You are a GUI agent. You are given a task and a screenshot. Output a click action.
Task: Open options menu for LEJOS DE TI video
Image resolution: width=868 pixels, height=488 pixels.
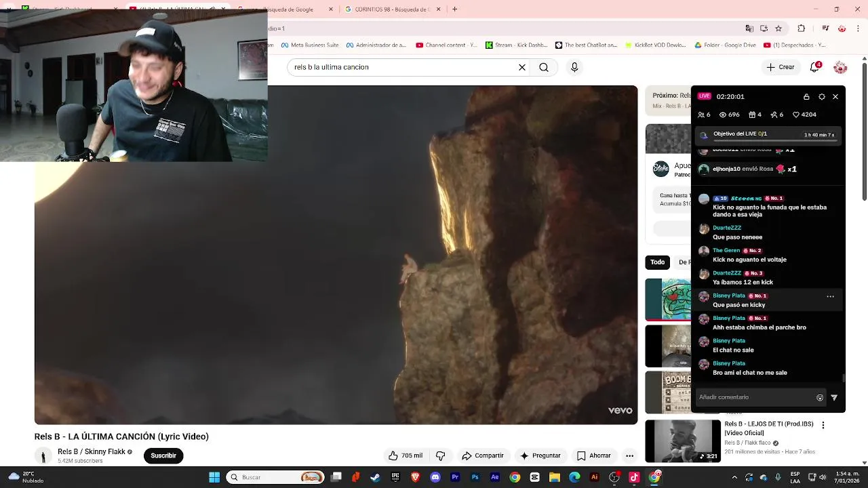(823, 426)
